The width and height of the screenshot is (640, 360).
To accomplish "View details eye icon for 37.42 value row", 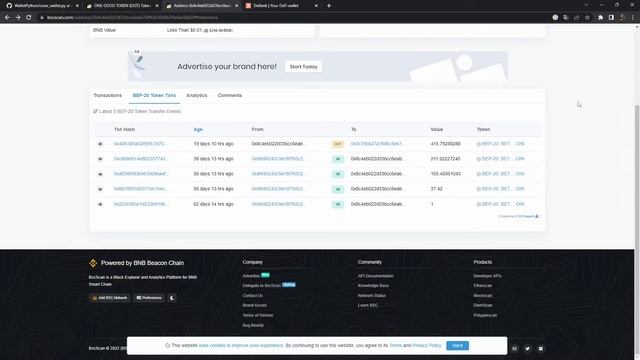I will [100, 189].
